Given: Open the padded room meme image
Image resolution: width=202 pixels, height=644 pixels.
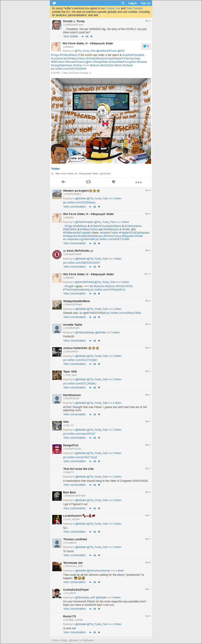Looking at the screenshot, I should point(101,121).
